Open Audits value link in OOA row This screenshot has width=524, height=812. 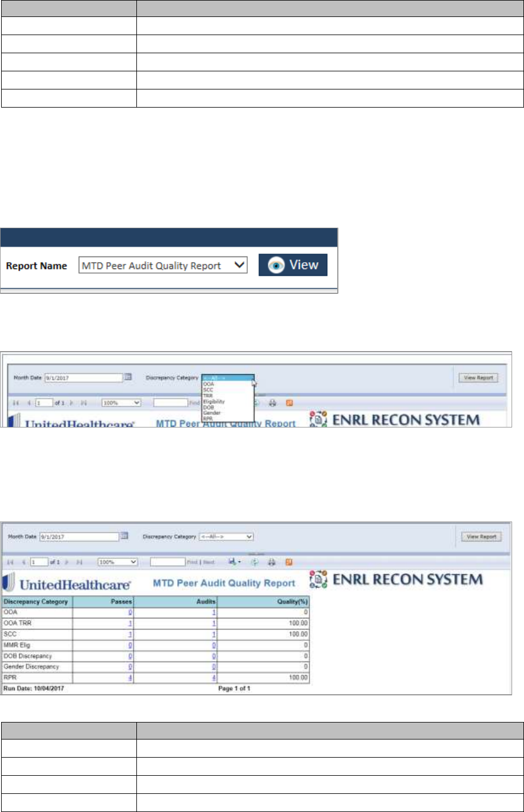(x=214, y=612)
